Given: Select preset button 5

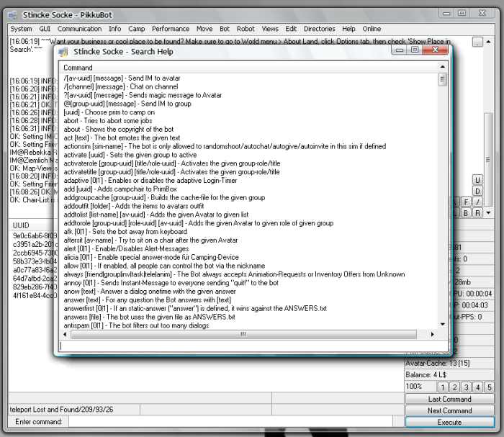Looking at the screenshot, I should (x=489, y=388).
